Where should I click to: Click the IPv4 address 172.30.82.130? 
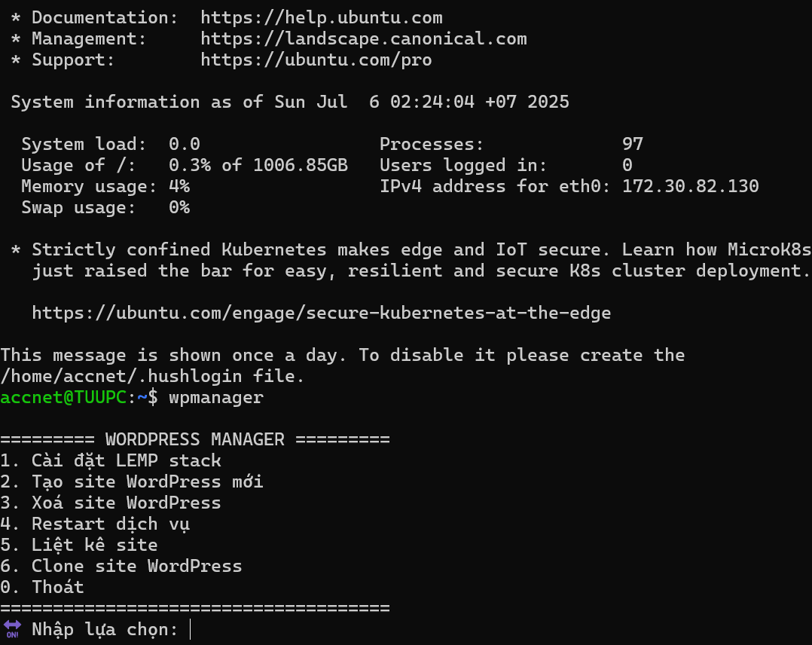(x=690, y=187)
